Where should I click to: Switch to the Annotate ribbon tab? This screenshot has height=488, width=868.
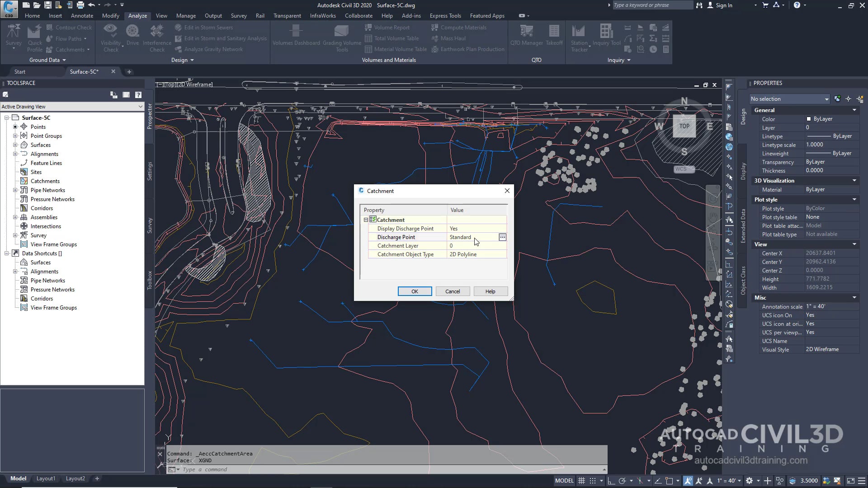(82, 16)
